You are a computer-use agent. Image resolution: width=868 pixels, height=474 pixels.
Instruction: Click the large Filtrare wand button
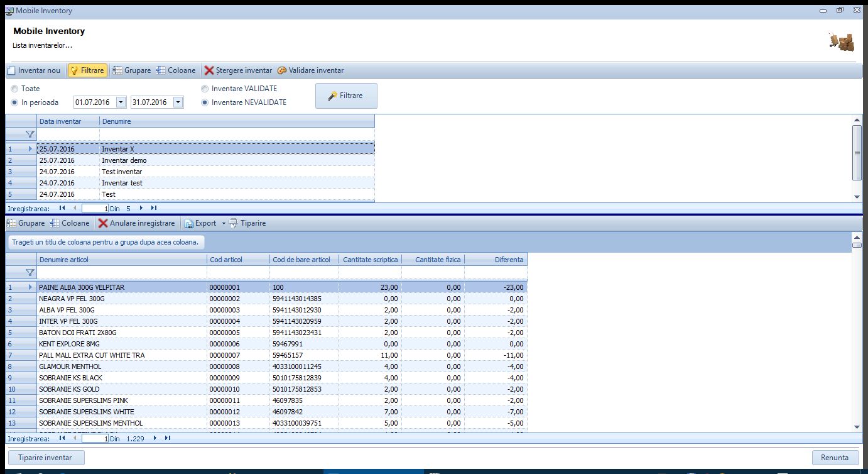pos(346,96)
